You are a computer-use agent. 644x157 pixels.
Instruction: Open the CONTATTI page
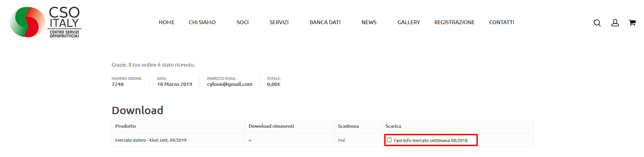click(502, 22)
